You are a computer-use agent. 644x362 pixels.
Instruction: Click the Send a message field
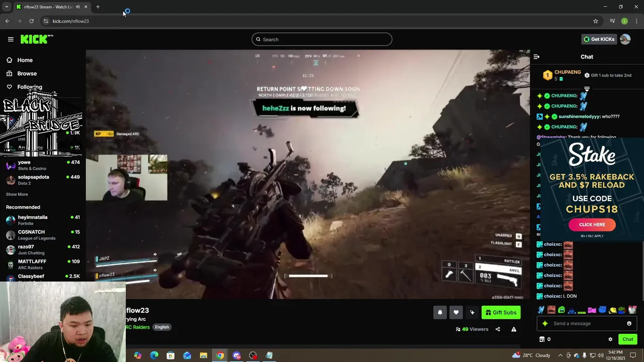[x=587, y=324]
